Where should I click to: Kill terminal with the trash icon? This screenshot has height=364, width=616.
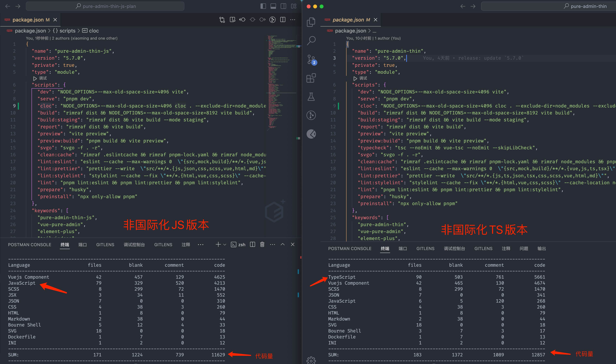262,244
